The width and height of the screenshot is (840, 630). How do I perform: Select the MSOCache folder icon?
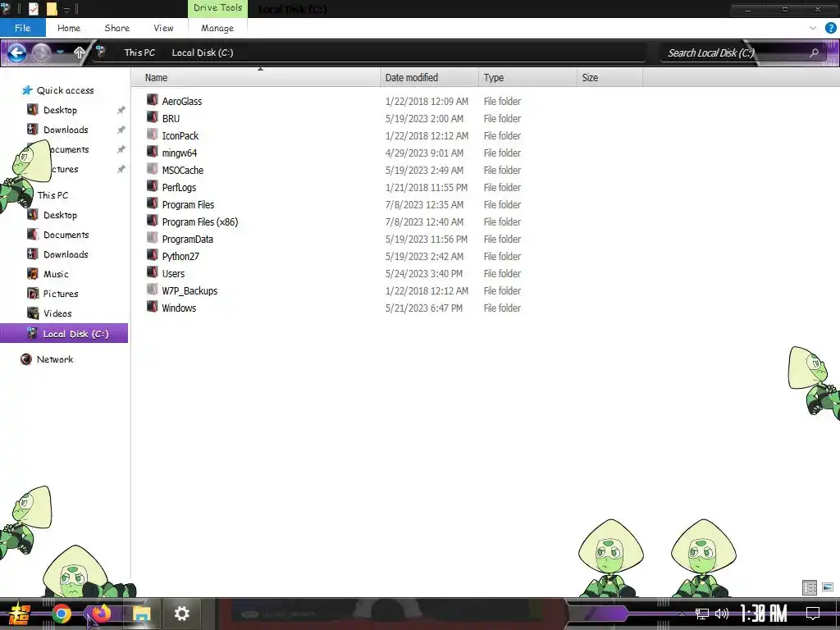pos(152,169)
